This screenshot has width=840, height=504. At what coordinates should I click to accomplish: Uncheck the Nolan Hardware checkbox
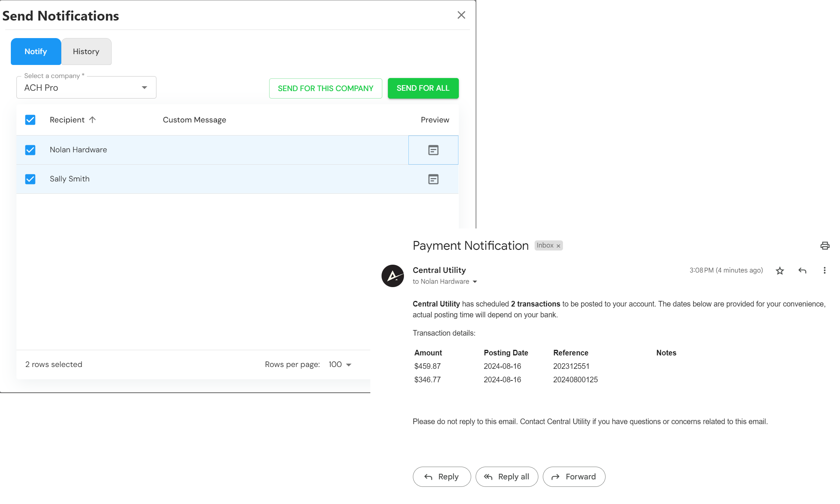30,150
